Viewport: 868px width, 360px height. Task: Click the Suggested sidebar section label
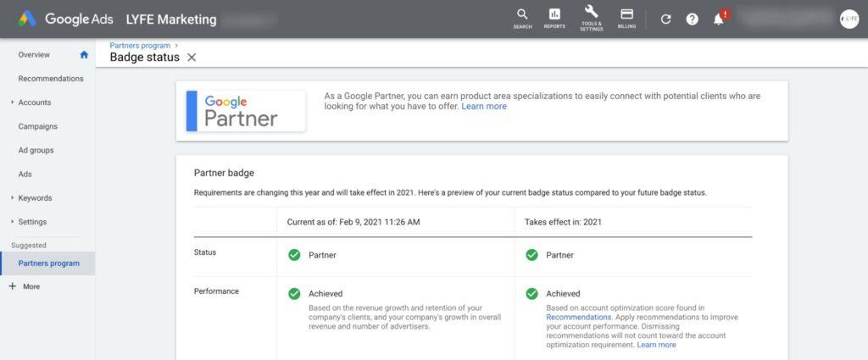(29, 245)
